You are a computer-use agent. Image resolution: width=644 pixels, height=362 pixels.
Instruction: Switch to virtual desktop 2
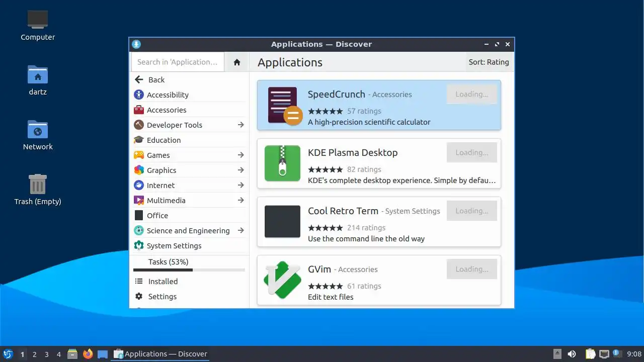[35, 354]
